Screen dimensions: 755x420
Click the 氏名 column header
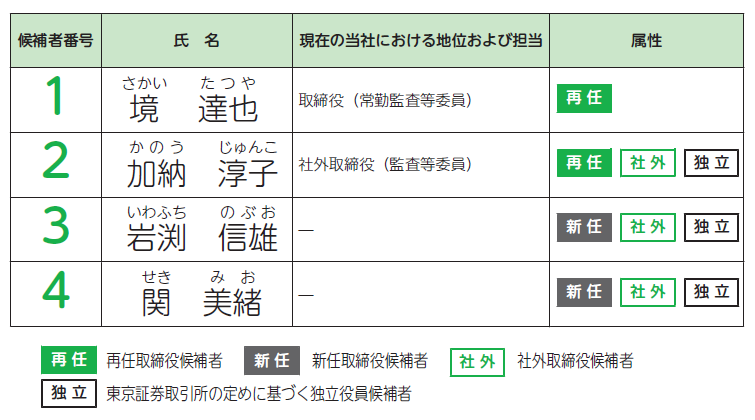[197, 41]
